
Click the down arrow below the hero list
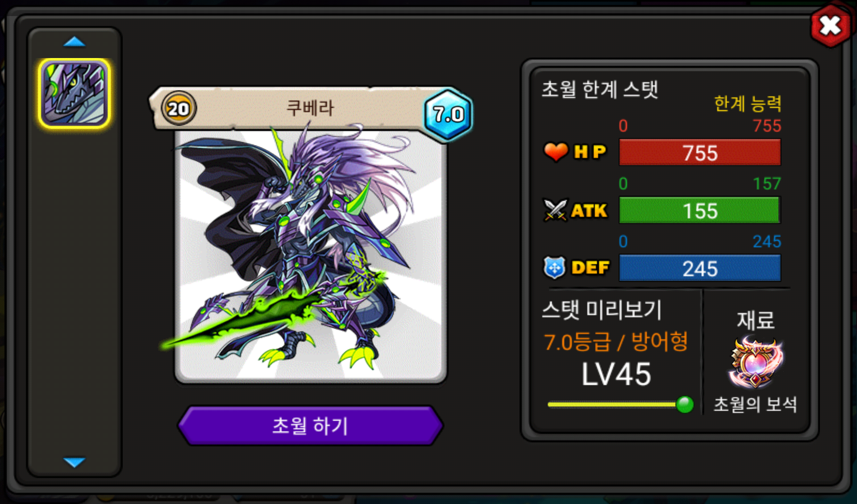click(x=74, y=462)
